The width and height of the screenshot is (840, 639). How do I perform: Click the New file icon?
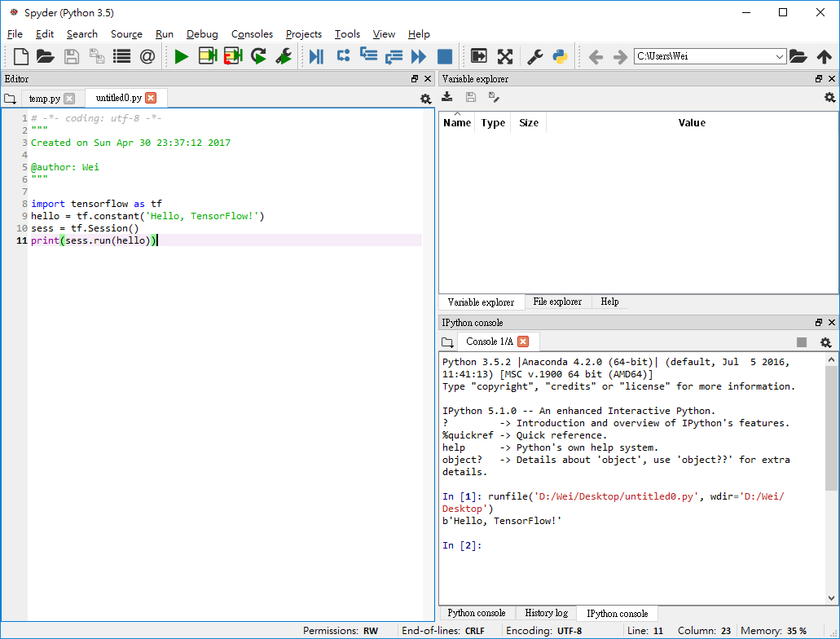21,56
